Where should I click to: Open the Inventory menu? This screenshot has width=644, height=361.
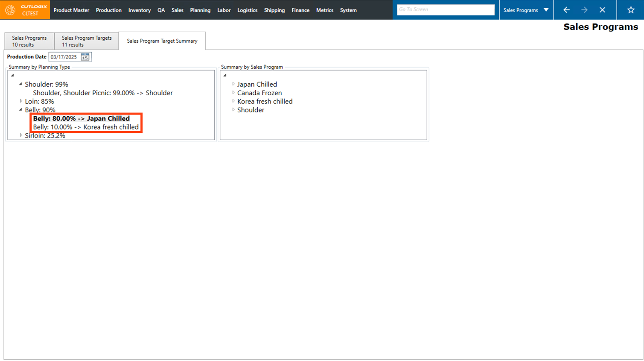139,10
